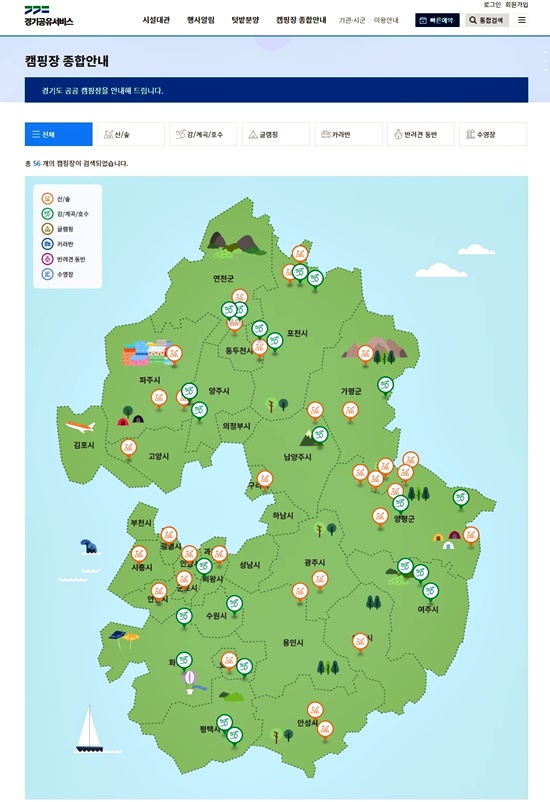
Task: Filter campsites by 강/계곡/호수
Action: pyautogui.click(x=203, y=134)
